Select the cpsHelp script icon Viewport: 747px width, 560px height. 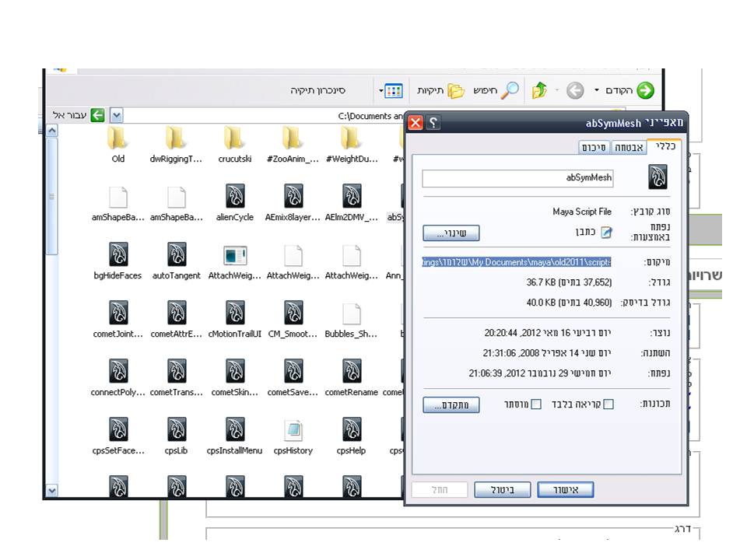pyautogui.click(x=352, y=429)
